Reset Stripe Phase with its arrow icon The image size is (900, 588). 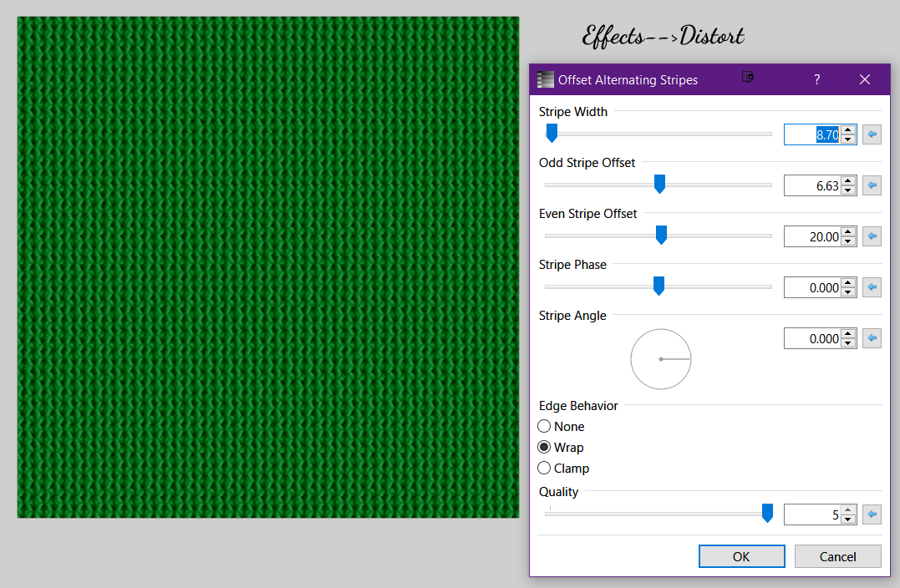tap(872, 286)
